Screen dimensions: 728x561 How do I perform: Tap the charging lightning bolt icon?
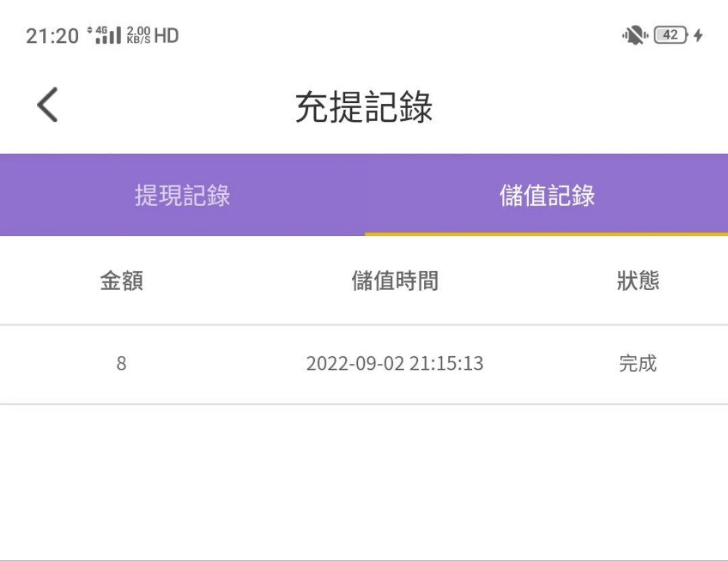[698, 35]
